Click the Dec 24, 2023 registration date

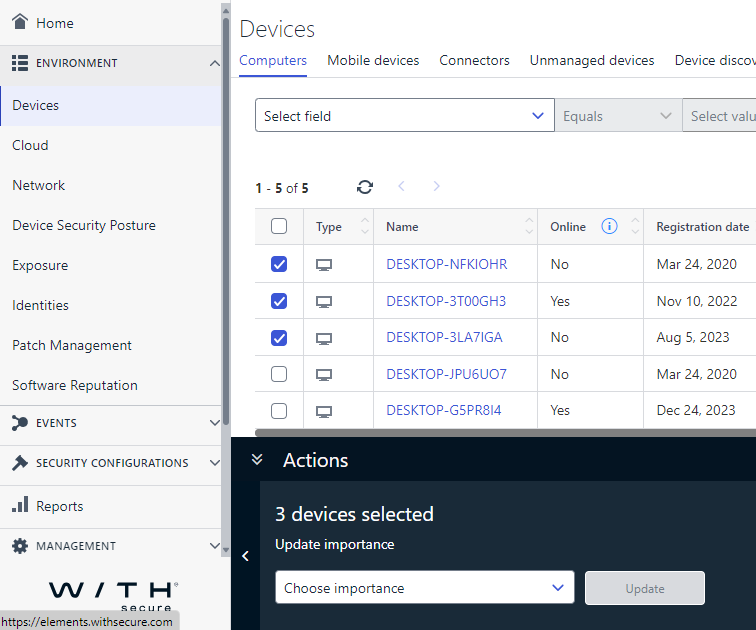[696, 411]
